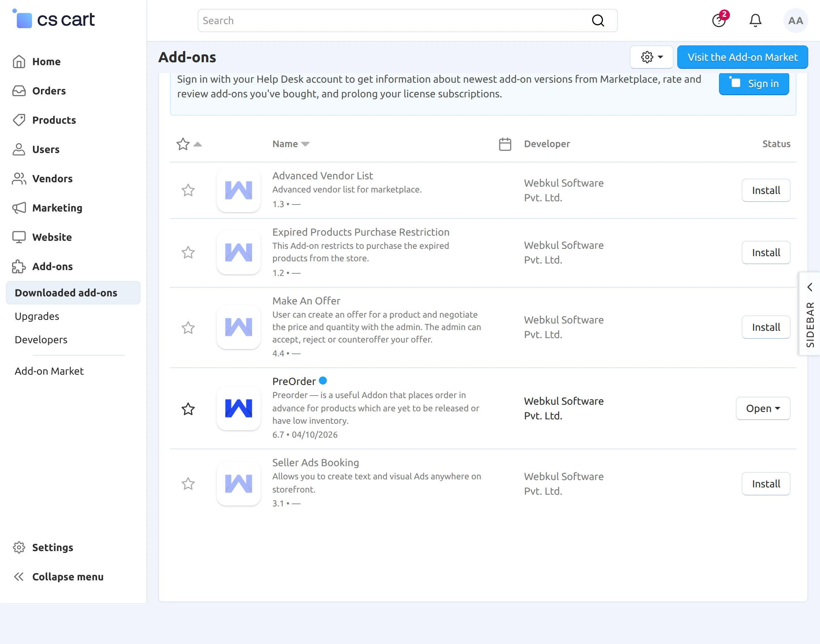Install the Seller Ads Booking add-on

pos(765,484)
